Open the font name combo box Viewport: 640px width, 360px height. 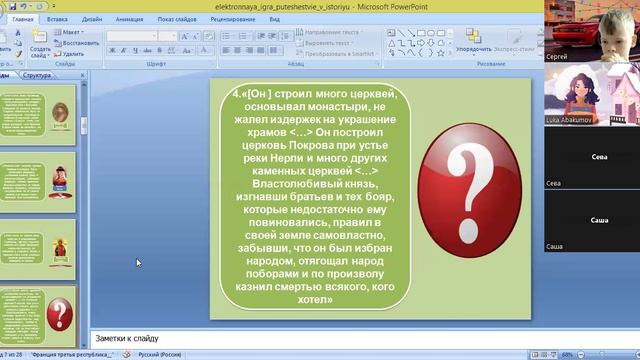(x=131, y=36)
